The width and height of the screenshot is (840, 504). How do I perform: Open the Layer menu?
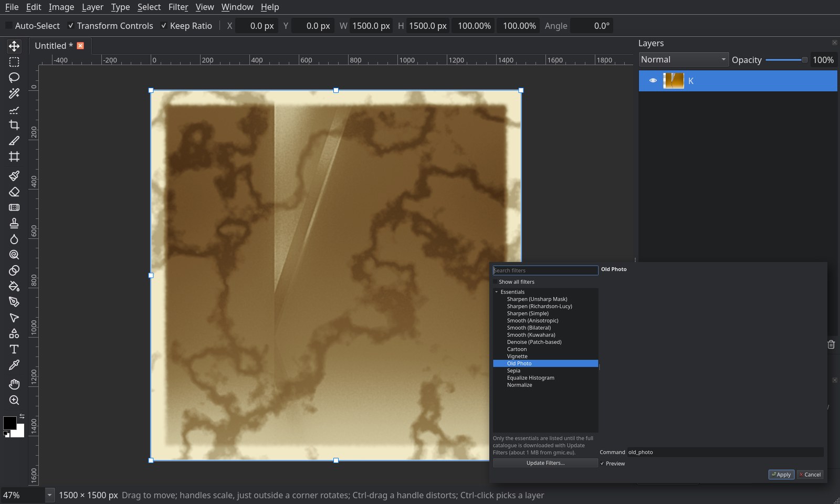coord(92,7)
